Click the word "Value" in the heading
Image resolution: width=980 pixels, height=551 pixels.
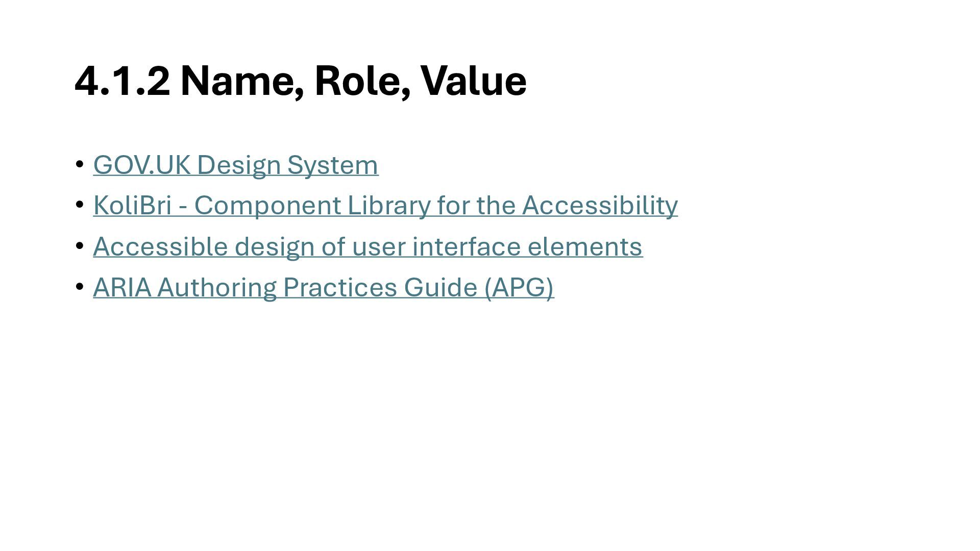click(x=473, y=81)
